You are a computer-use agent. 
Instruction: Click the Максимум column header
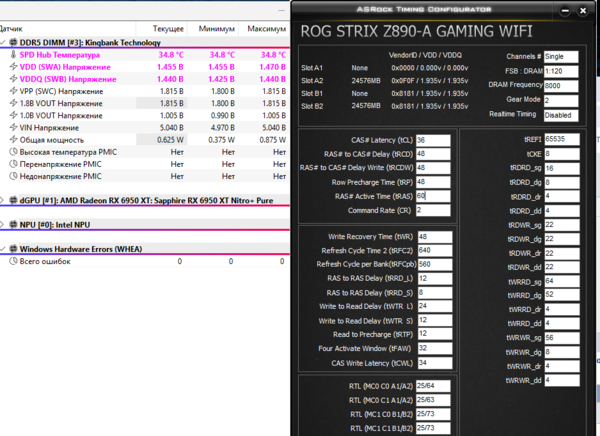point(266,29)
